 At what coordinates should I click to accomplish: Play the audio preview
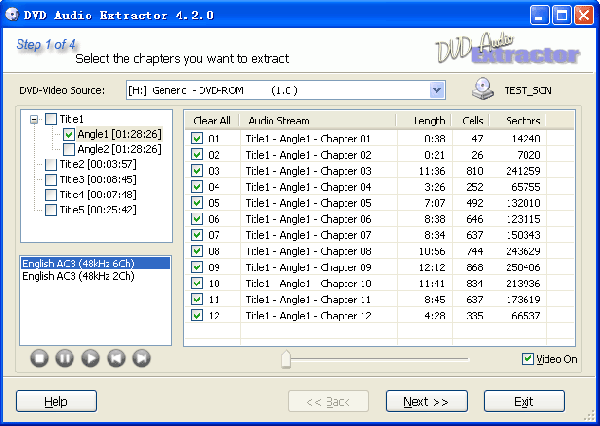pos(90,359)
